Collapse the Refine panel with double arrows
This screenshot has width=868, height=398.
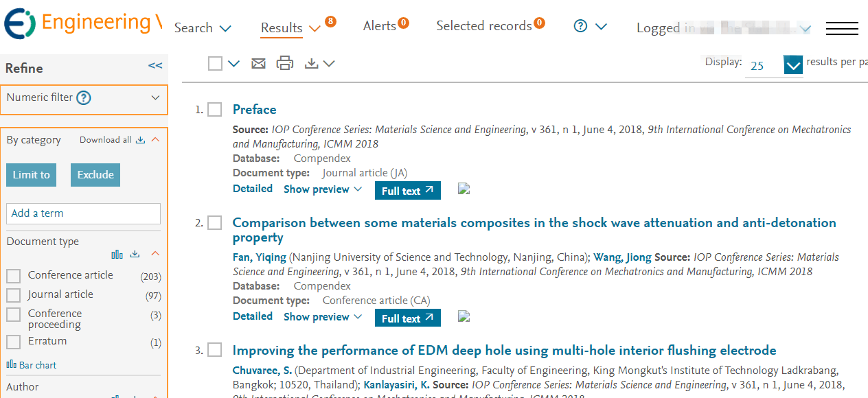pyautogui.click(x=155, y=66)
